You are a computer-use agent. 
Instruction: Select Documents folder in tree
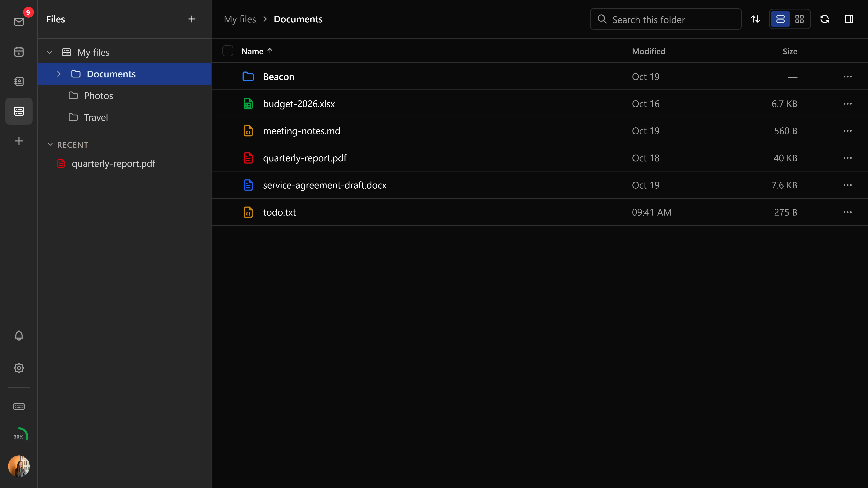pyautogui.click(x=125, y=74)
